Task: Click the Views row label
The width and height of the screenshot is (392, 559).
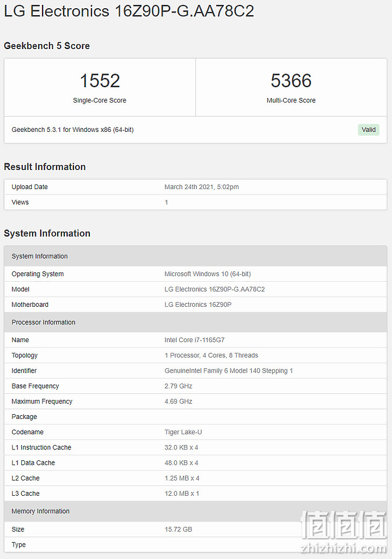Action: point(20,202)
